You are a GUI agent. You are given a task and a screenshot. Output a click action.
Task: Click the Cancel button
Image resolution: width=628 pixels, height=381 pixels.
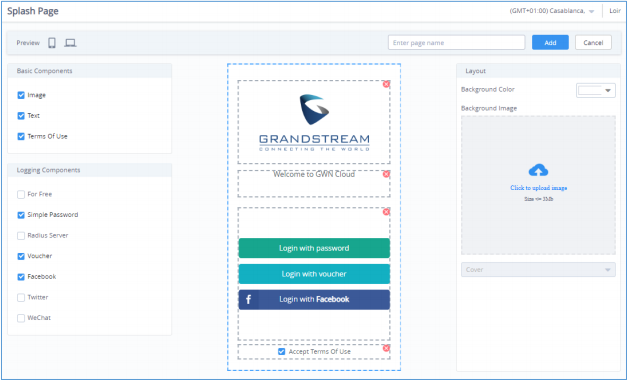point(593,42)
